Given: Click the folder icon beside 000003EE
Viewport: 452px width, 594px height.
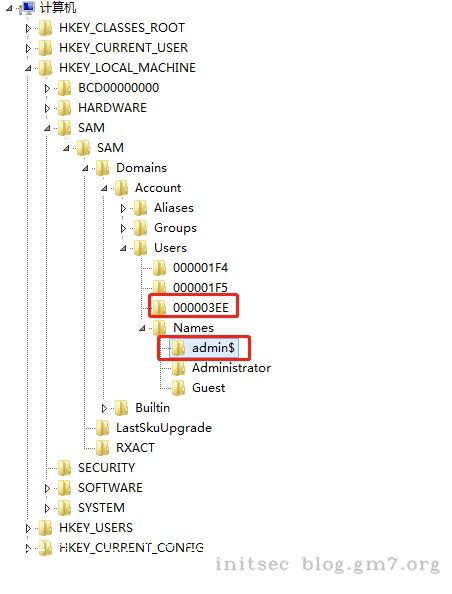Looking at the screenshot, I should click(160, 308).
